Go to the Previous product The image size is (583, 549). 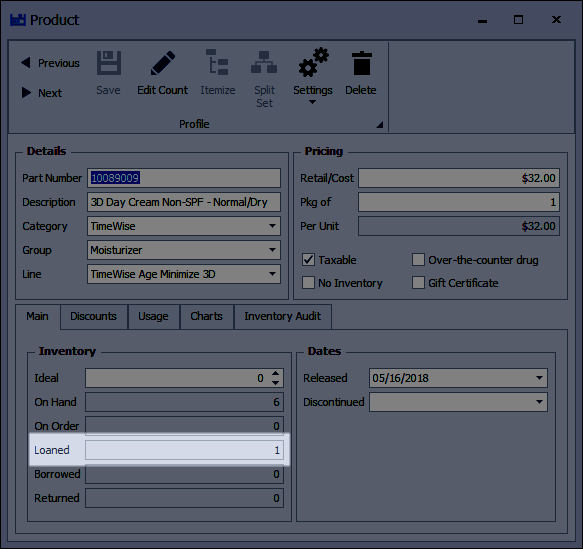click(50, 63)
